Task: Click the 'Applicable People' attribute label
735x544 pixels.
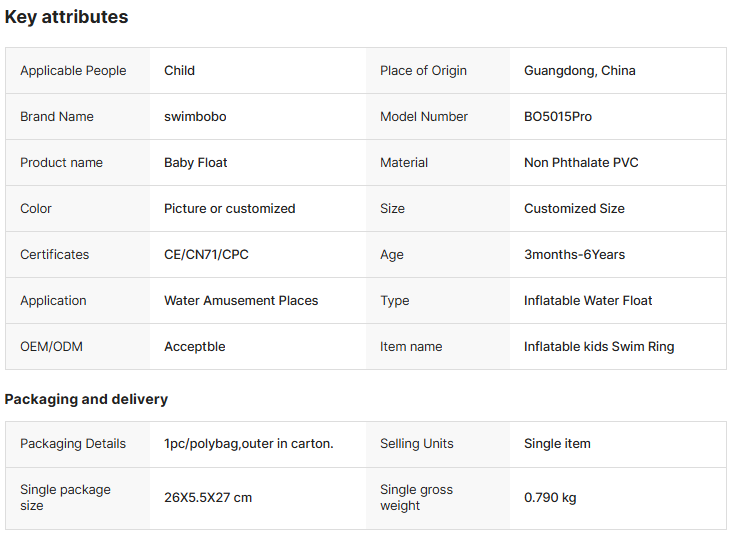Action: click(73, 71)
